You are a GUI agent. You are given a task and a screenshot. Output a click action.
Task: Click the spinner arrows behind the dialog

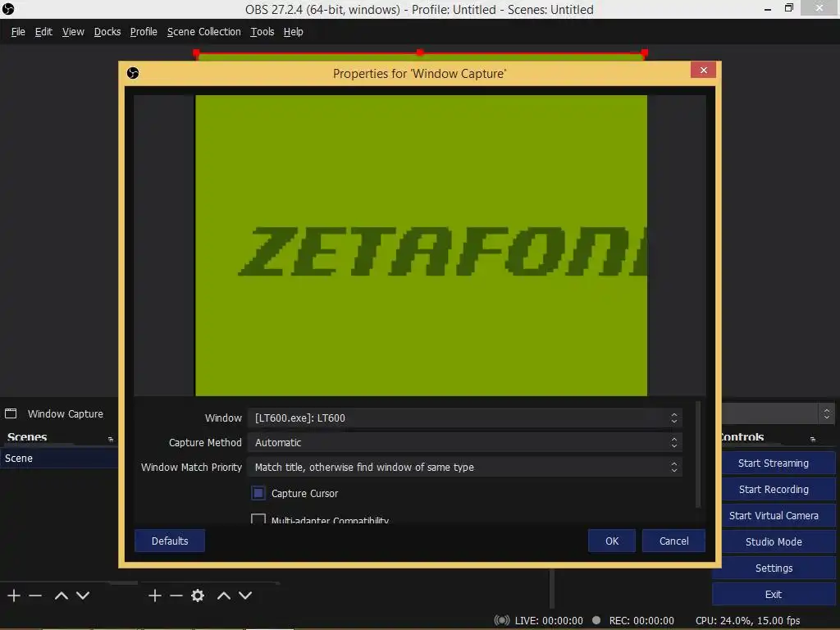point(827,413)
